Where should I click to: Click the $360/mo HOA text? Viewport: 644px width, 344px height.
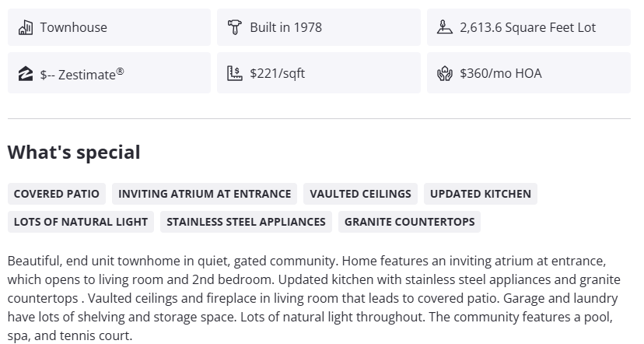pos(500,74)
